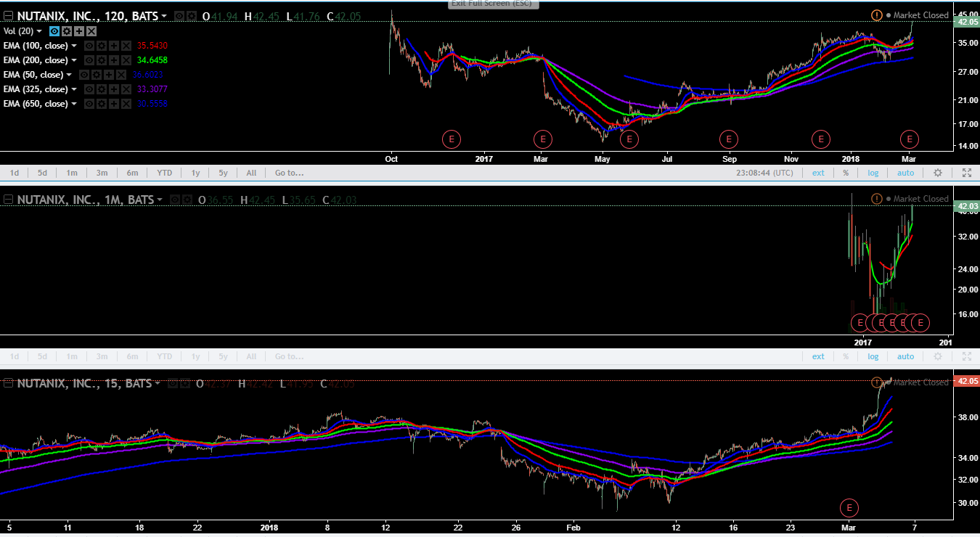Expand NUTANIX 15 BATS title dropdown
Screen dimensions: 980x537
pyautogui.click(x=158, y=382)
